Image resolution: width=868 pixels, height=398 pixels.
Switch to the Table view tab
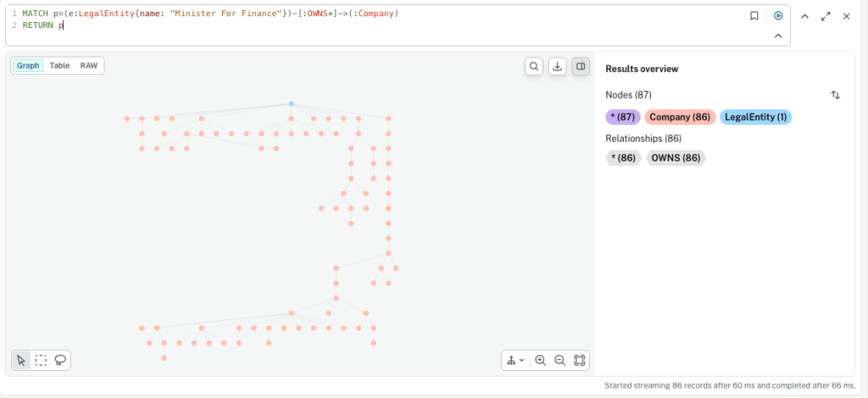[x=59, y=65]
